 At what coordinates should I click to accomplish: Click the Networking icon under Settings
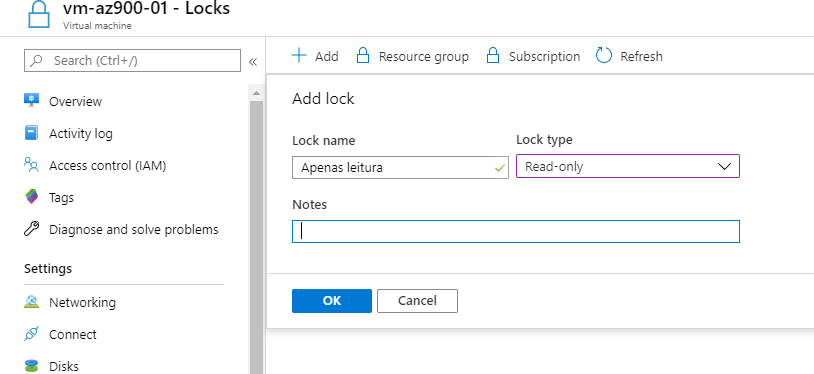(x=32, y=302)
